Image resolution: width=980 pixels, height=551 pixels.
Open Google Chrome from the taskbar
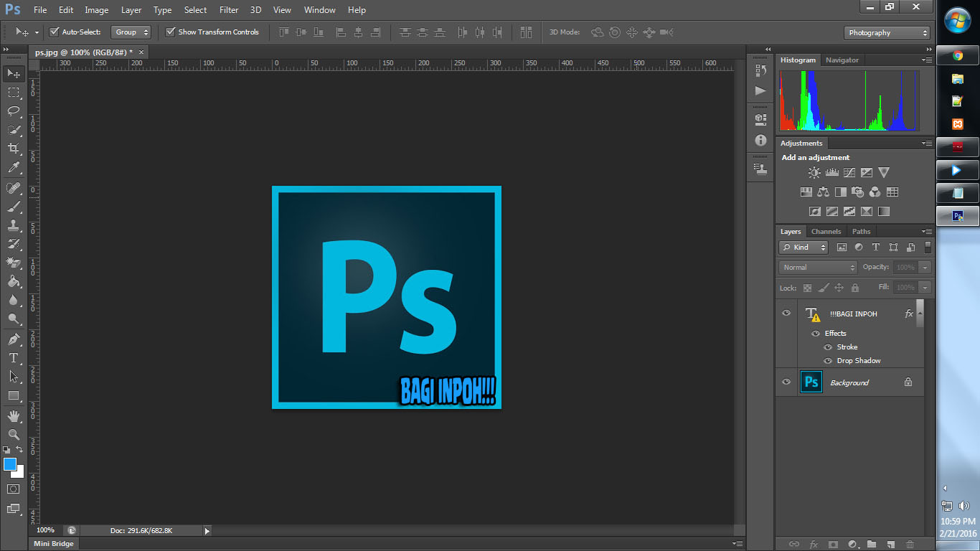tap(957, 55)
